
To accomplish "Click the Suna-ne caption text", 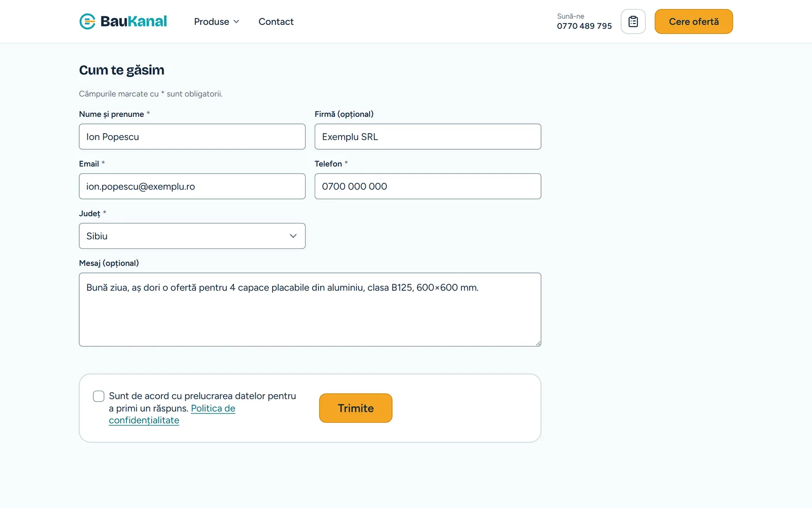I will coord(570,16).
